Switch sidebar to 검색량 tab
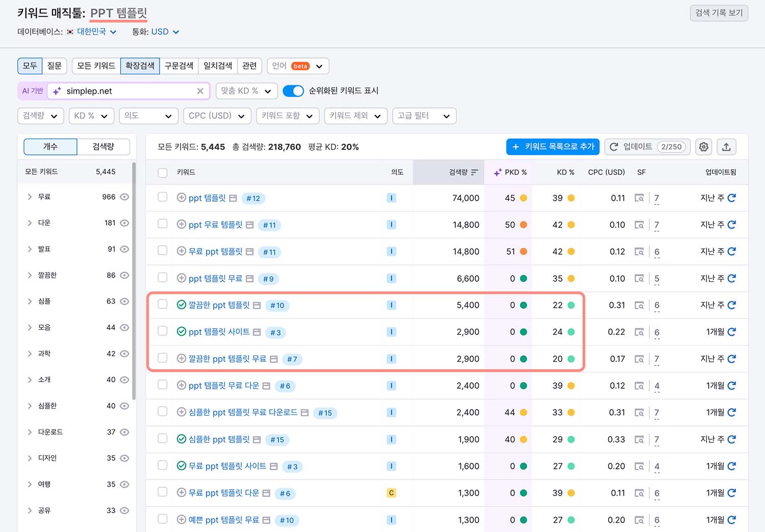The width and height of the screenshot is (765, 532). coord(104,147)
